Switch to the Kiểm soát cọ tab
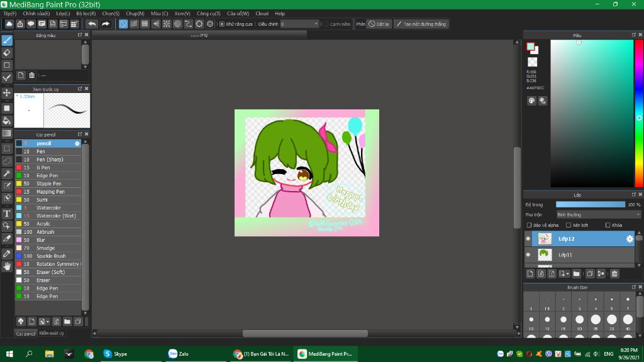The height and width of the screenshot is (362, 644). 52,333
